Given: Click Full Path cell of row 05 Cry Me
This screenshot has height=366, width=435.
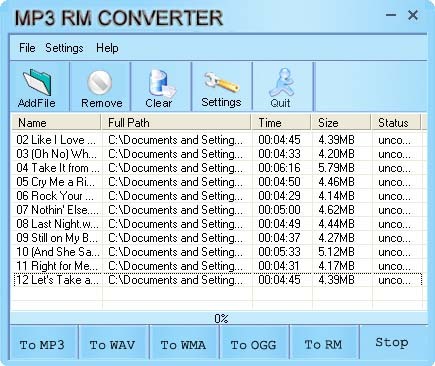Looking at the screenshot, I should 176,182.
